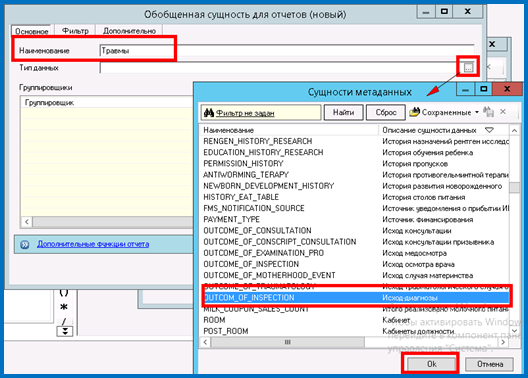Close the Сущности метаданных window
Screen dimensions: 528x378
(x=507, y=89)
